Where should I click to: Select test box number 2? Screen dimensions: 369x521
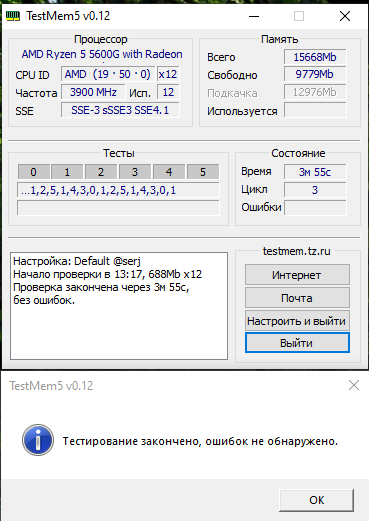[101, 172]
